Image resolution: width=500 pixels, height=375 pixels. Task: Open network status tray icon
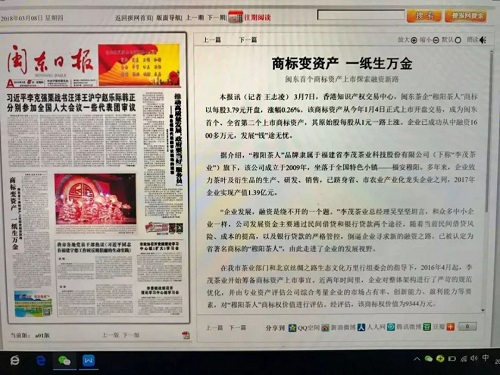click(464, 359)
